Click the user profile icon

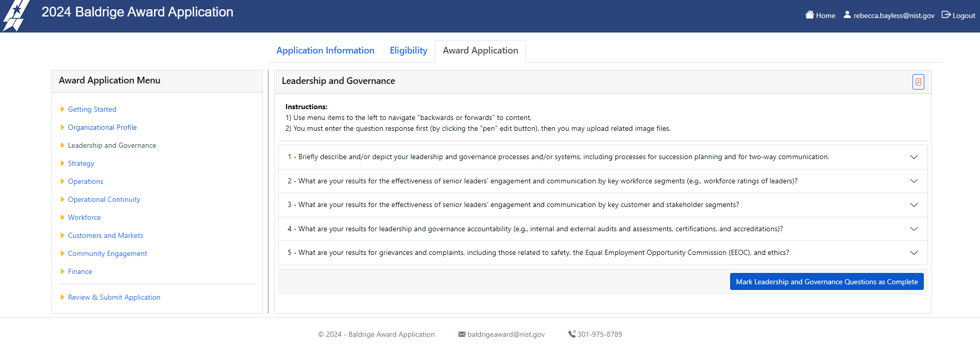point(847,15)
